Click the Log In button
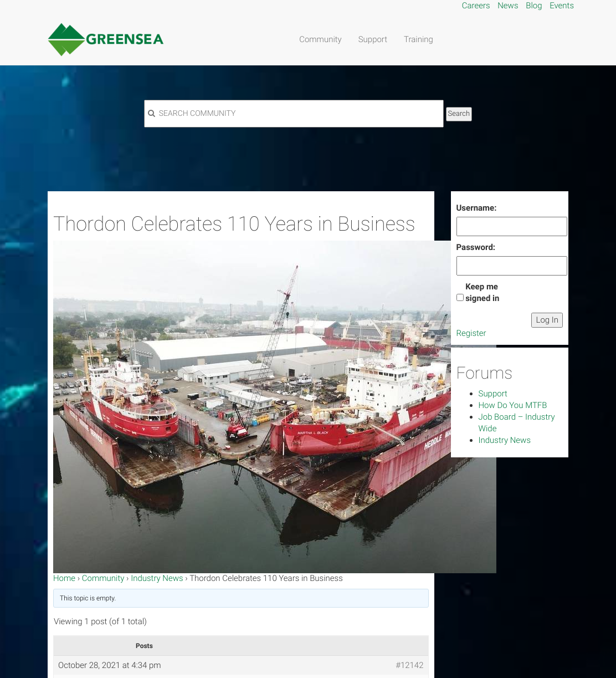Viewport: 616px width, 678px height. (x=547, y=320)
